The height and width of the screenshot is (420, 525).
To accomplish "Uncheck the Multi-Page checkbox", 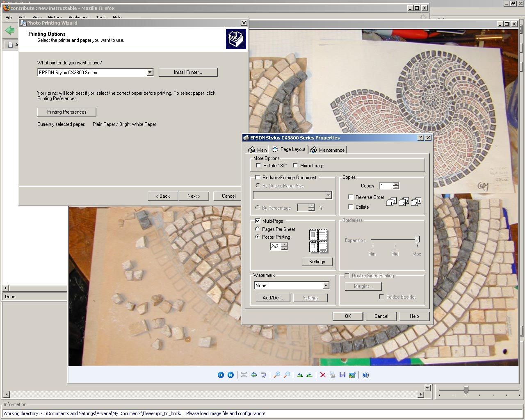I will (x=258, y=221).
